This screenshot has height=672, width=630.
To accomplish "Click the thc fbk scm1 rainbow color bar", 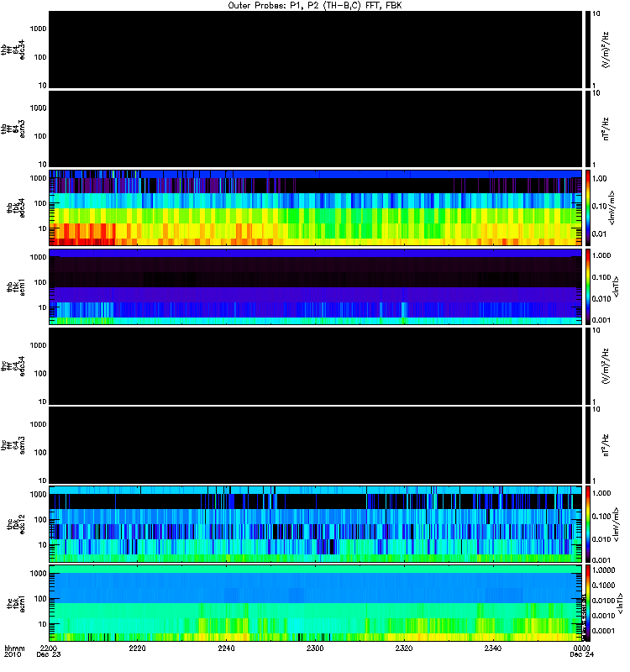I will click(587, 604).
